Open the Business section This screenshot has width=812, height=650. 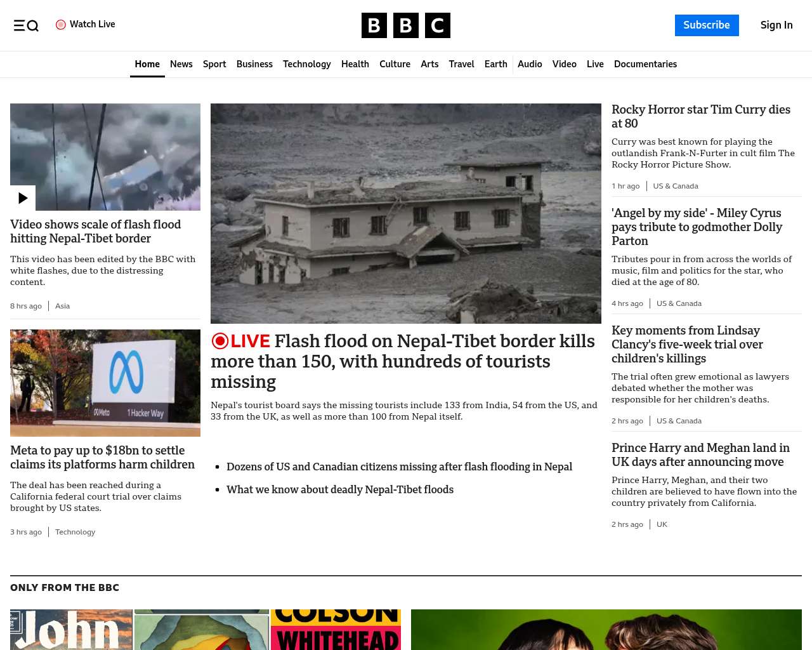pos(254,64)
